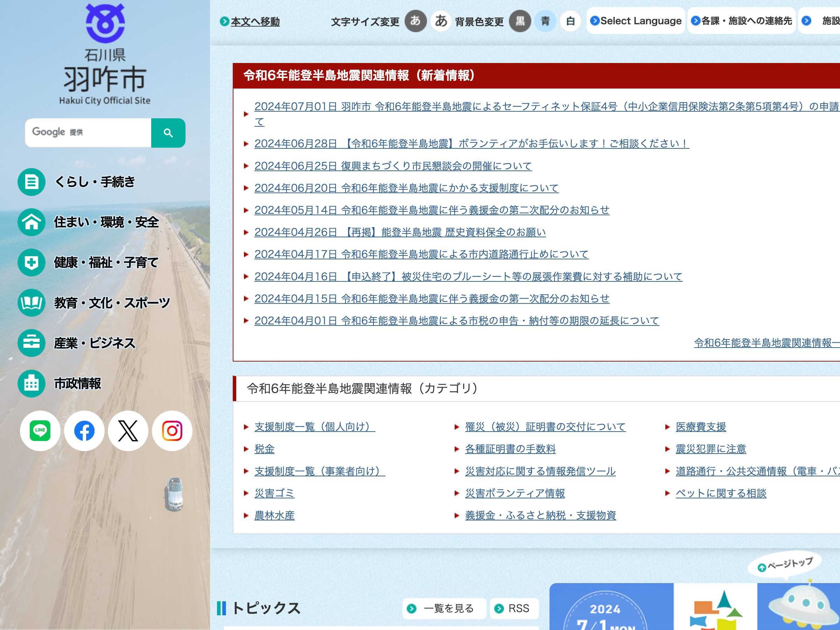
Task: Open ペットに関する相談 link
Action: pos(721,493)
